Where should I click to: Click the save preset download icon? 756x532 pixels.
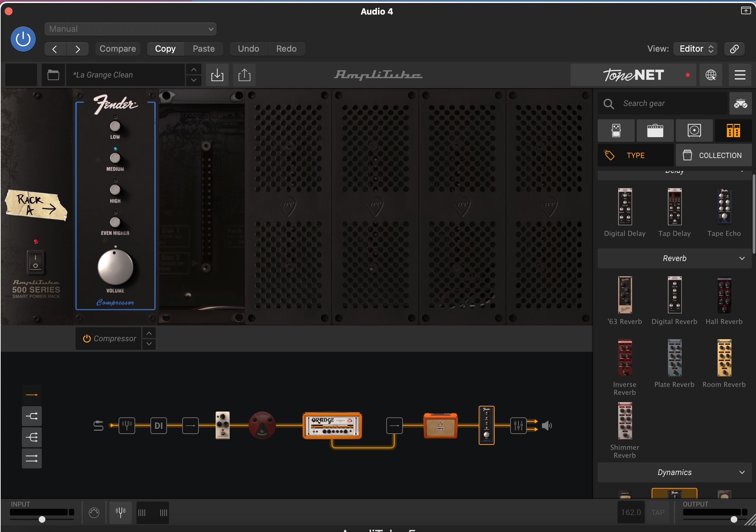(x=217, y=75)
